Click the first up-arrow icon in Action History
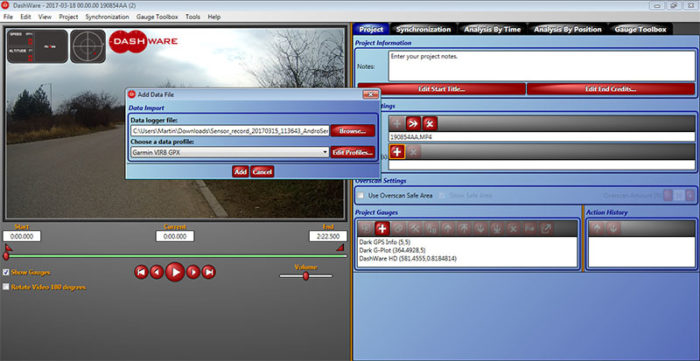 (597, 228)
